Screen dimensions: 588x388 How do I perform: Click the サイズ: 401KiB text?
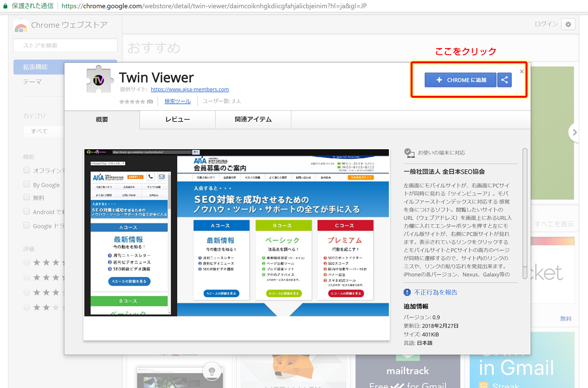[x=421, y=334]
